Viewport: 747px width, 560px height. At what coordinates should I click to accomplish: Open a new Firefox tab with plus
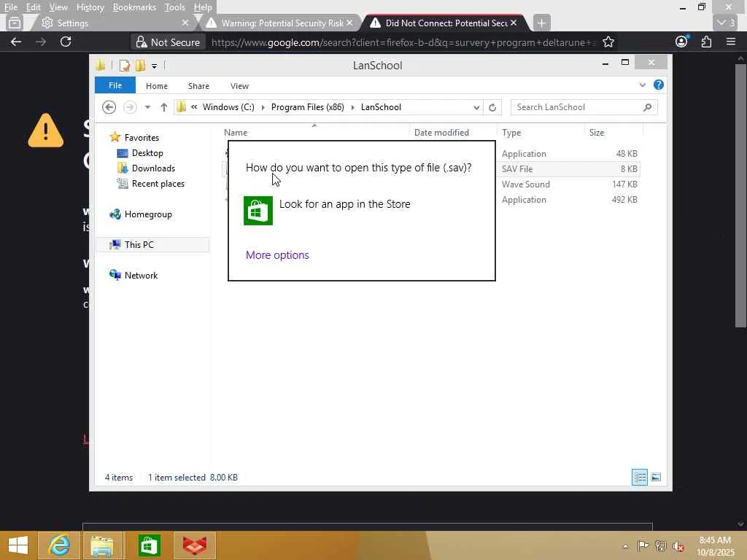pyautogui.click(x=541, y=23)
